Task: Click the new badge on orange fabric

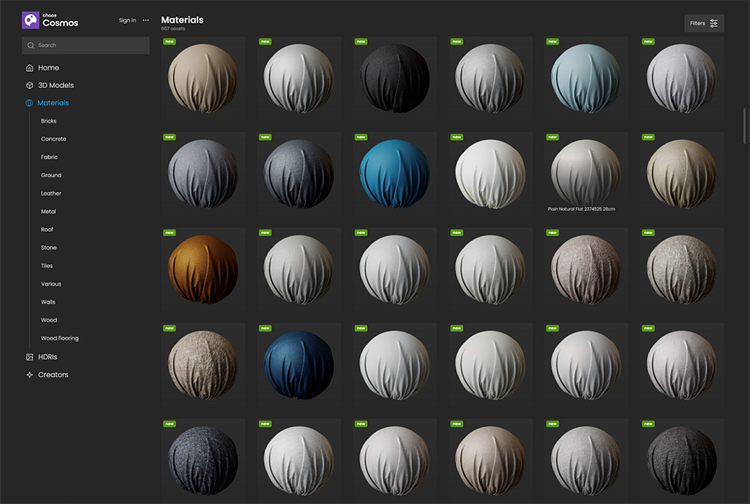Action: [169, 233]
